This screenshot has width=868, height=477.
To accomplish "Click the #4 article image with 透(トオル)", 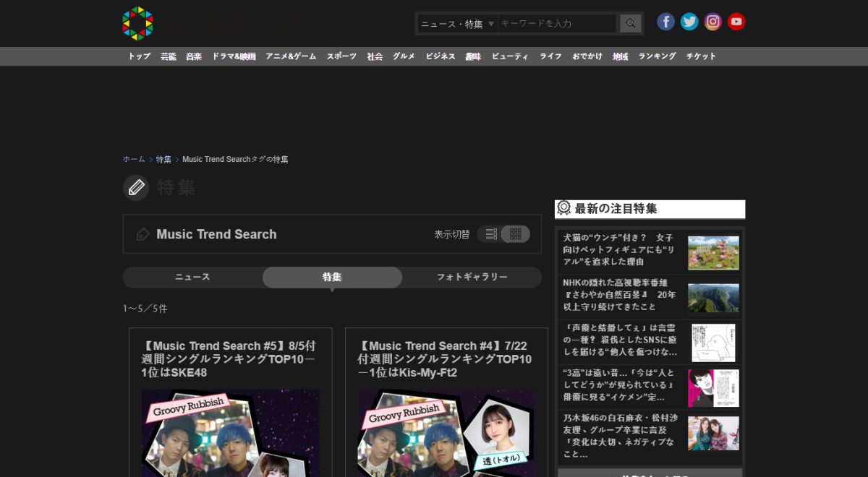I will point(447,433).
